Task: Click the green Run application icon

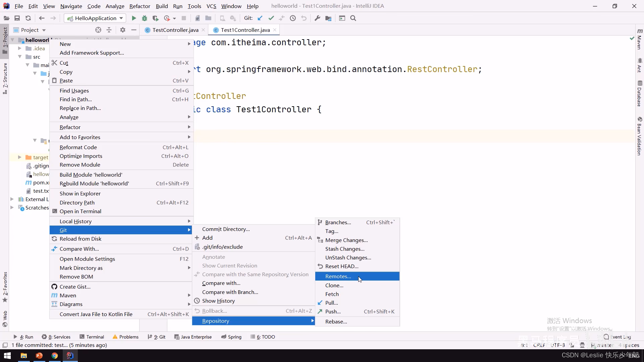Action: pyautogui.click(x=134, y=18)
